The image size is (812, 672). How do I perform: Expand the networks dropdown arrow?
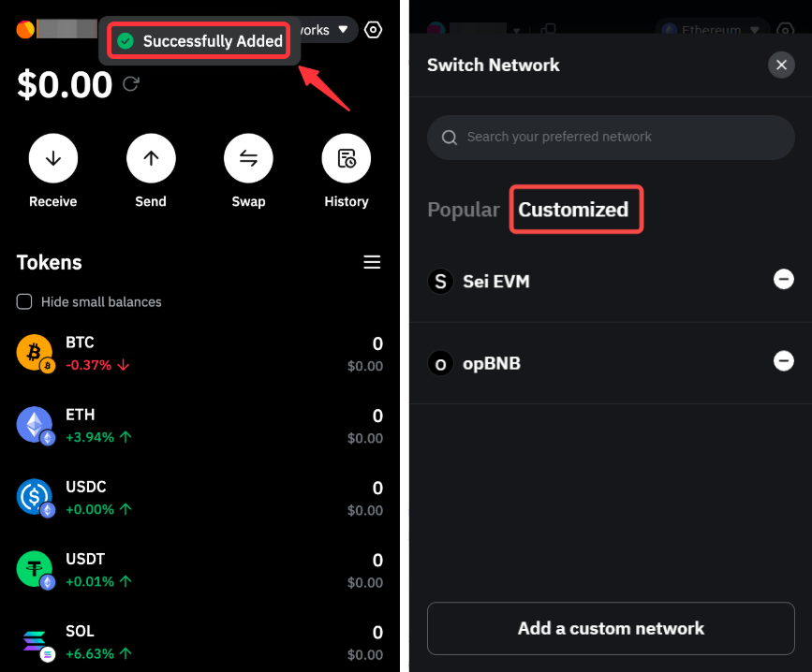[x=344, y=30]
